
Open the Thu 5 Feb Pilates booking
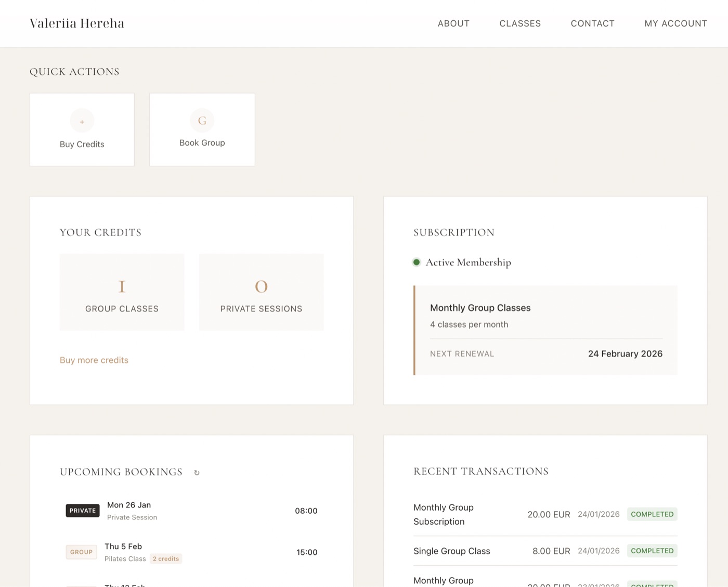pos(191,552)
